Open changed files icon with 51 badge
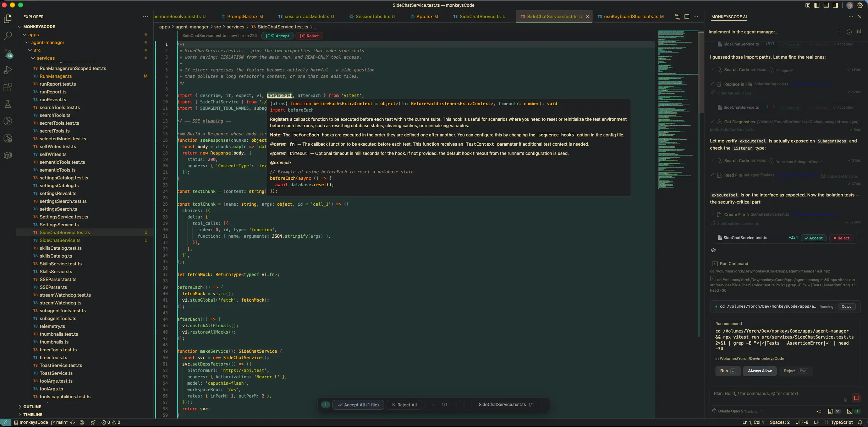The width and height of the screenshot is (868, 427). point(834,411)
